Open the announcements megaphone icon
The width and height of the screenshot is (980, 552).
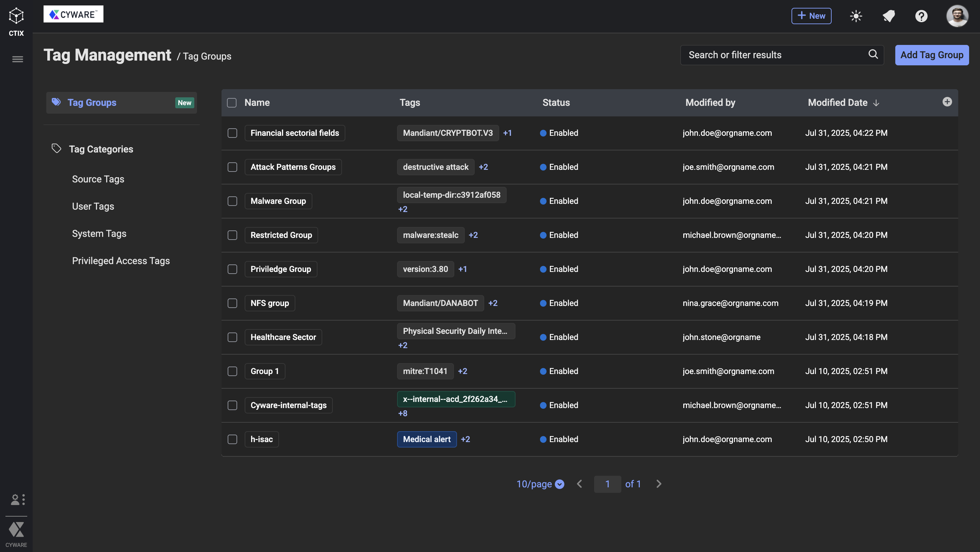(x=889, y=16)
